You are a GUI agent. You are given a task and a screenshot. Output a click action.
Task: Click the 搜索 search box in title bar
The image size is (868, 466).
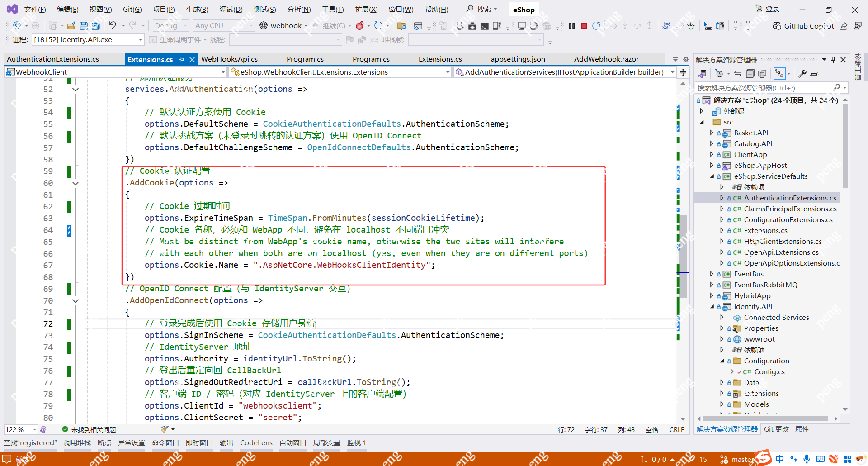(482, 9)
